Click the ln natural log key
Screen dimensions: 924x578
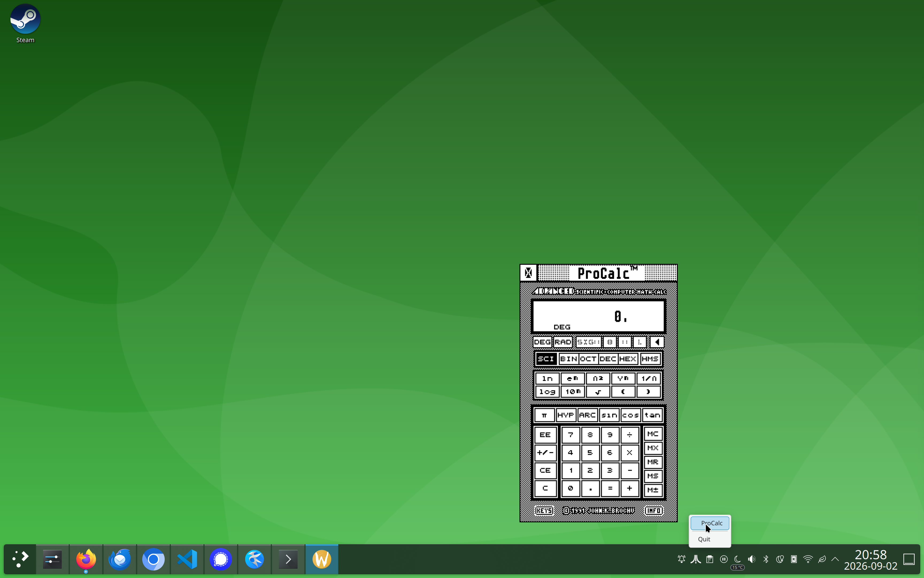coord(547,378)
